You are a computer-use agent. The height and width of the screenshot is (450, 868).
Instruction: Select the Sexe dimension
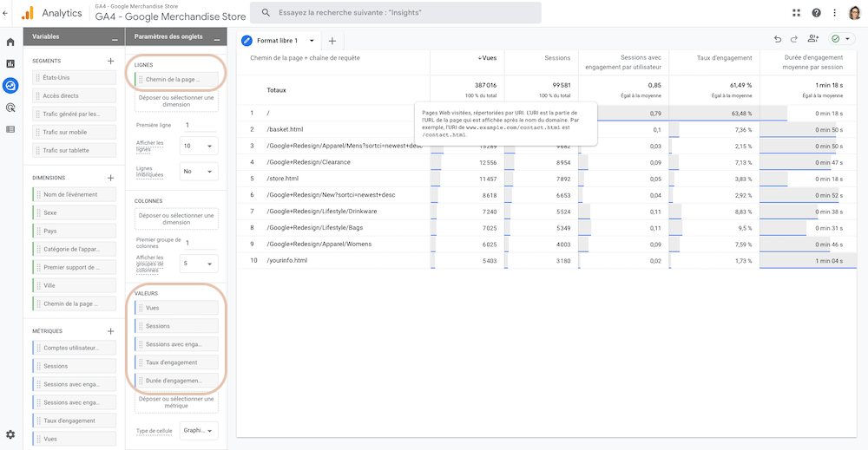pyautogui.click(x=74, y=212)
